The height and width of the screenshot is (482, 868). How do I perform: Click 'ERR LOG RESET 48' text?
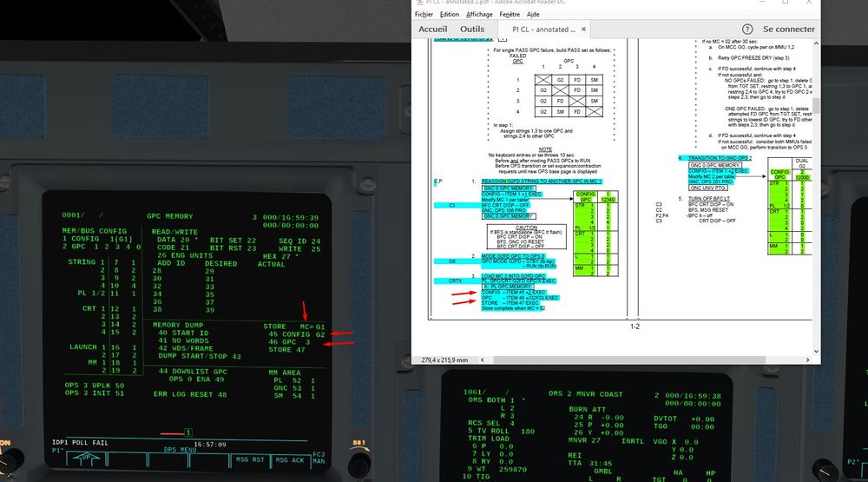(x=190, y=394)
